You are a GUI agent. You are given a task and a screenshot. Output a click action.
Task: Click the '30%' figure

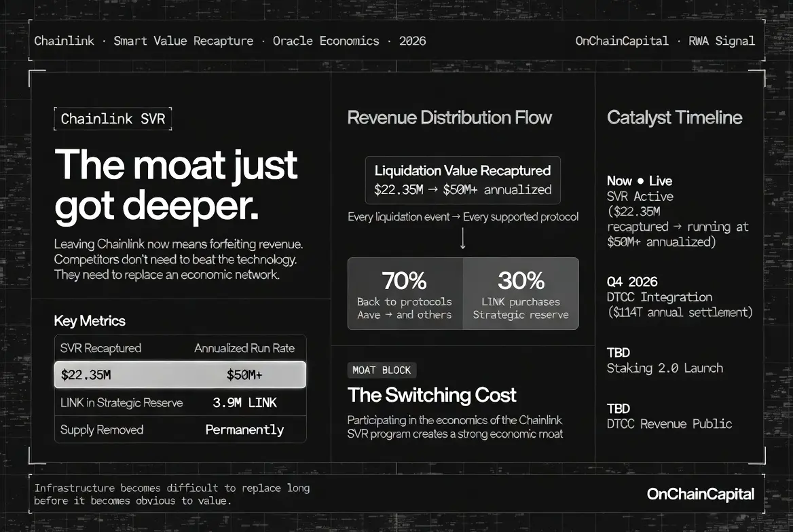tap(521, 281)
